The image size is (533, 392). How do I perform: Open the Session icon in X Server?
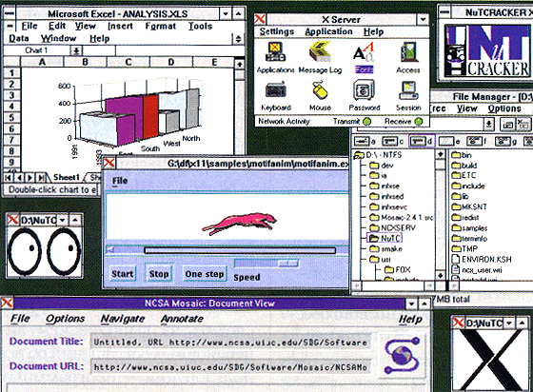(x=408, y=95)
